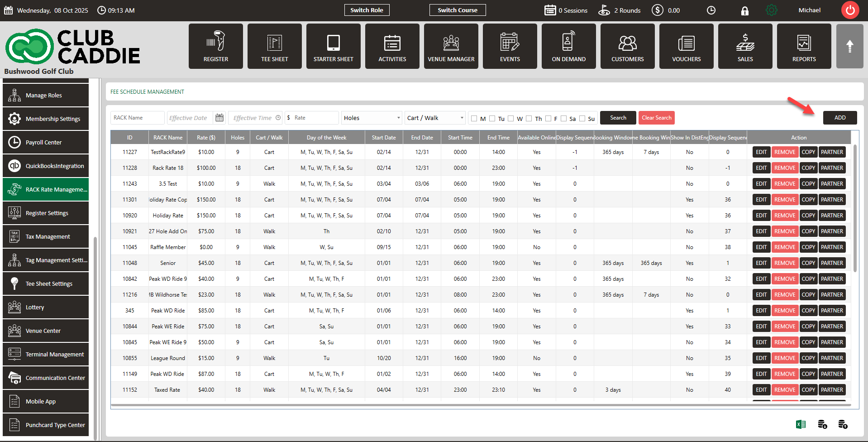
Task: Check the Monday (M) checkbox
Action: pyautogui.click(x=474, y=119)
